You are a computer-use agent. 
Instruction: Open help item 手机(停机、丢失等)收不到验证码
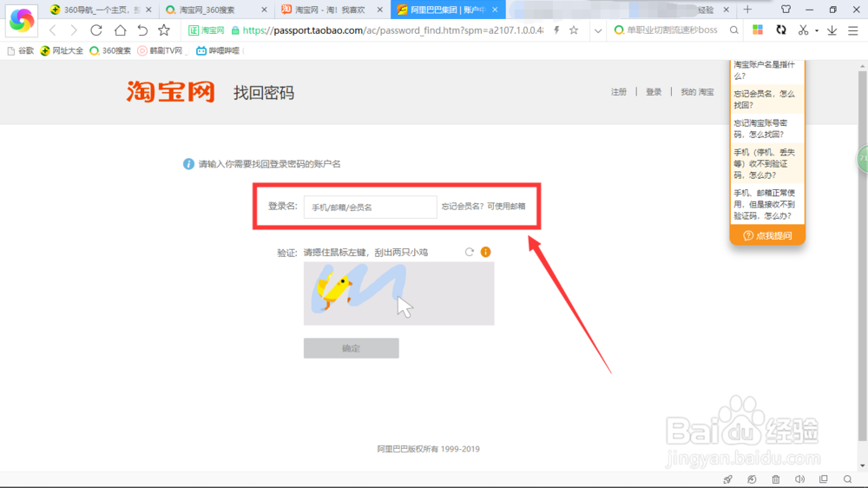coord(766,163)
